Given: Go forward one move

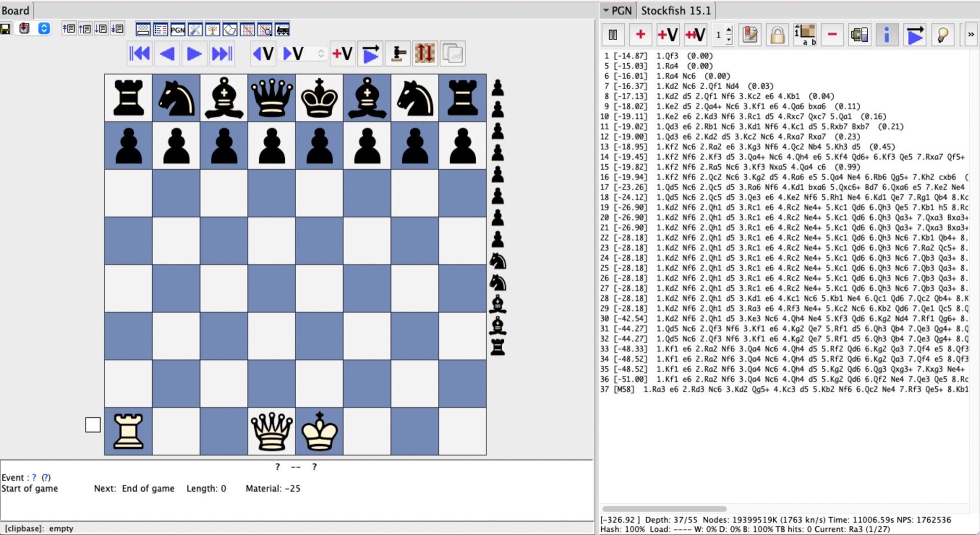Looking at the screenshot, I should (x=194, y=54).
